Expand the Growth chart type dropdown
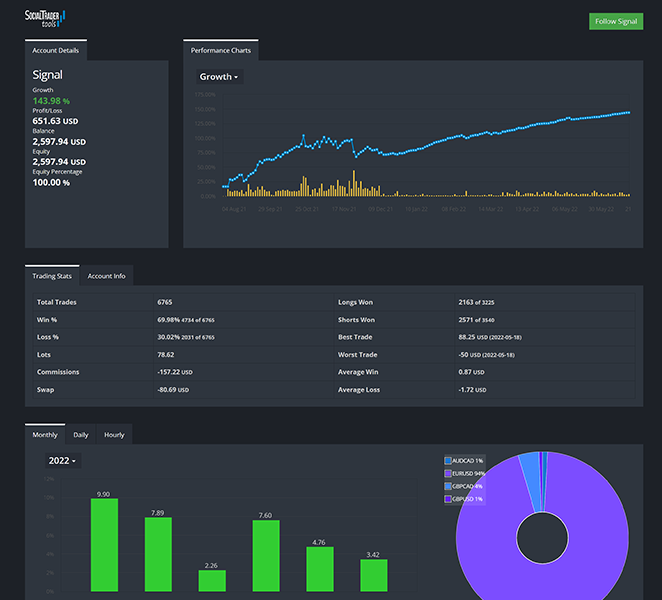The height and width of the screenshot is (600, 662). (x=218, y=77)
